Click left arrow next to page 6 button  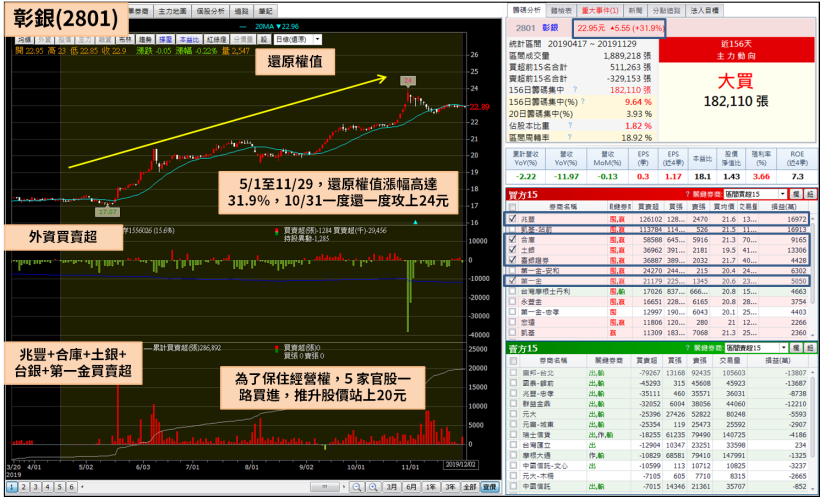pos(82,487)
